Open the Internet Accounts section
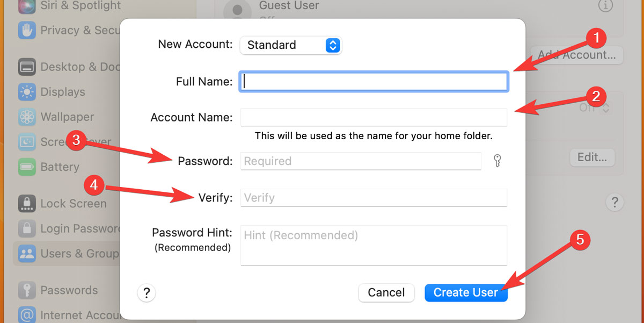Viewport: 644px width, 323px height. (x=27, y=315)
